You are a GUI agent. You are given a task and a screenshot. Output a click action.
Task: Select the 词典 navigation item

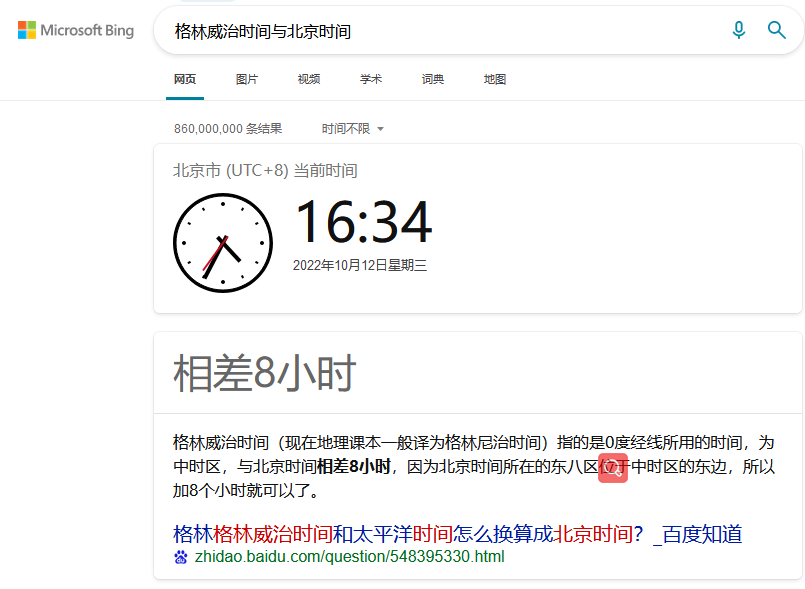pyautogui.click(x=432, y=78)
